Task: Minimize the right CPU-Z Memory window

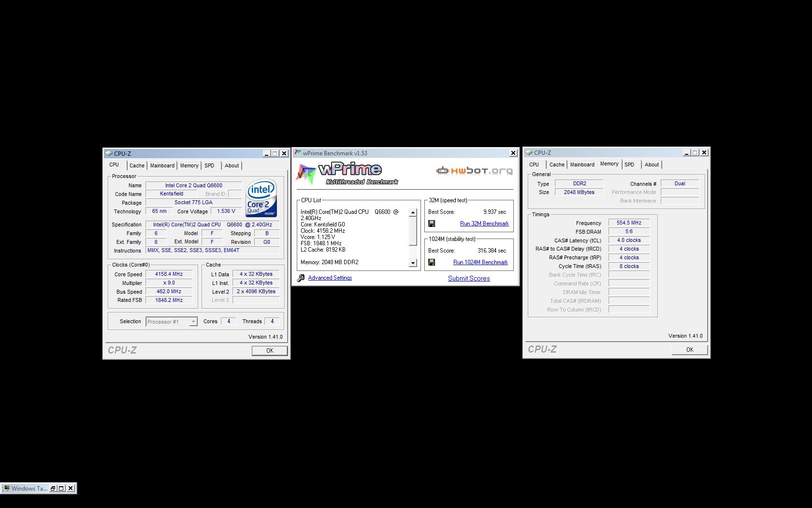Action: pyautogui.click(x=686, y=152)
